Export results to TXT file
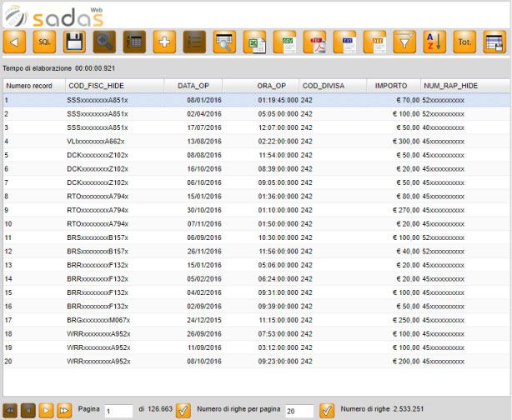This screenshot has height=420, width=512. 344,42
